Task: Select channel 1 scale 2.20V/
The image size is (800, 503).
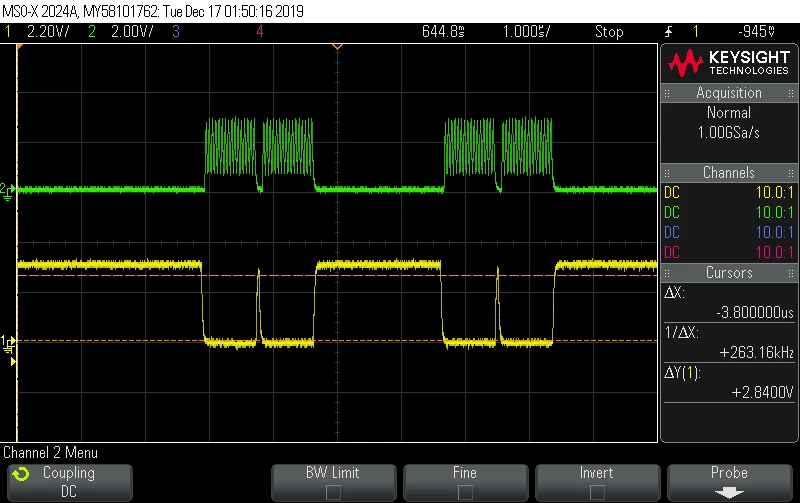Action: 47,32
